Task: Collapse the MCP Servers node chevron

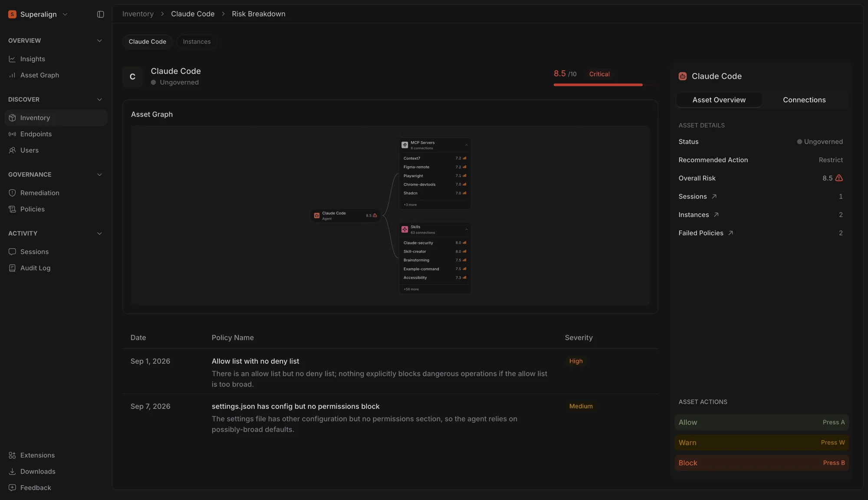Action: tap(467, 145)
